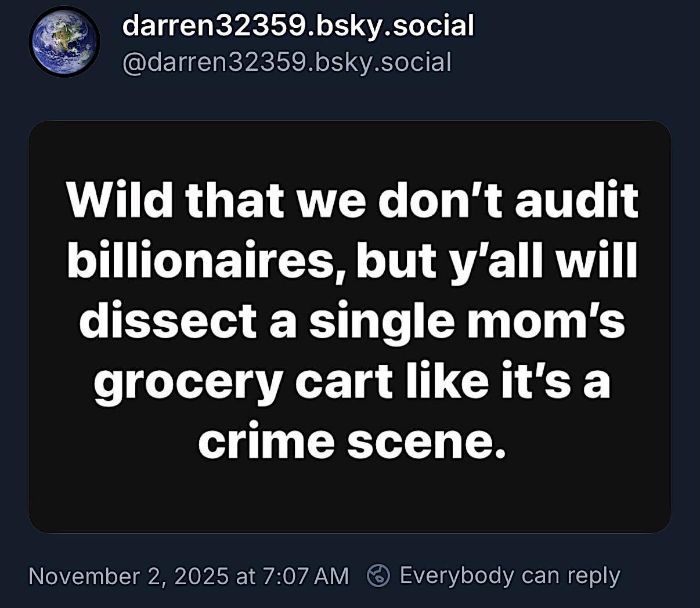
Task: Click the reply-settings globe icon
Action: point(378,576)
